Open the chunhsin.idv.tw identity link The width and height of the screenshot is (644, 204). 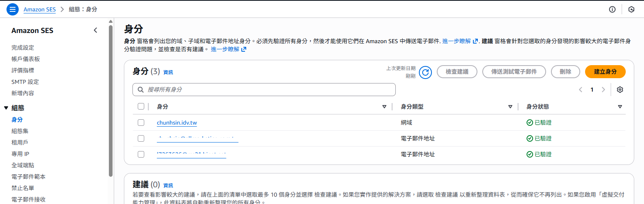[177, 123]
